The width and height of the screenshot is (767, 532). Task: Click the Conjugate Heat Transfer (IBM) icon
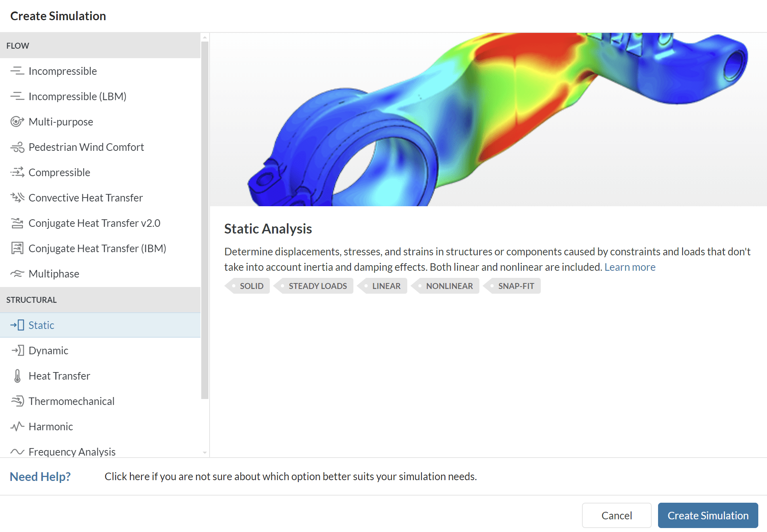coord(17,248)
